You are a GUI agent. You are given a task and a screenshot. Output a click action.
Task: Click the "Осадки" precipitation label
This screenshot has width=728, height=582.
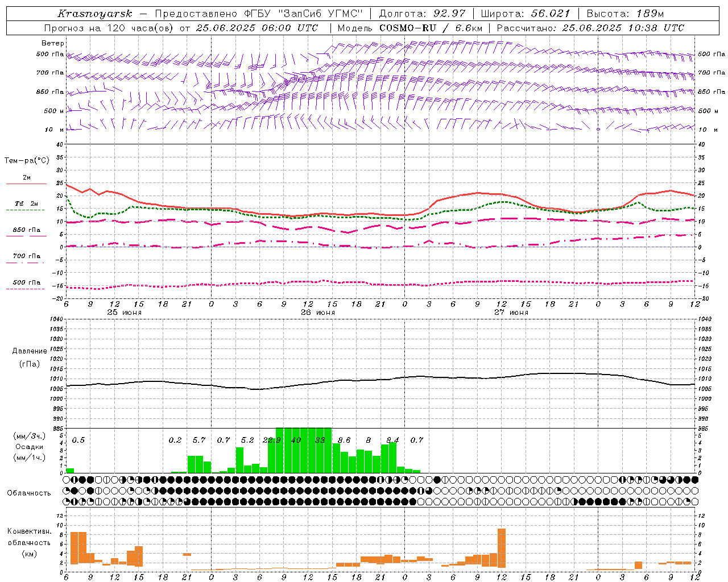pos(29,447)
